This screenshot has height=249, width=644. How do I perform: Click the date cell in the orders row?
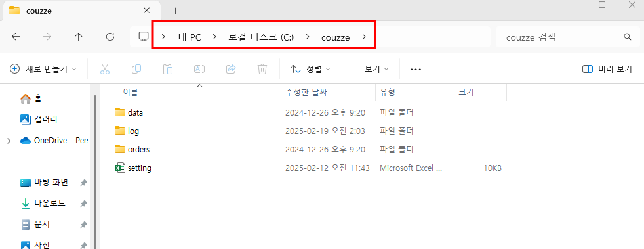tap(325, 149)
